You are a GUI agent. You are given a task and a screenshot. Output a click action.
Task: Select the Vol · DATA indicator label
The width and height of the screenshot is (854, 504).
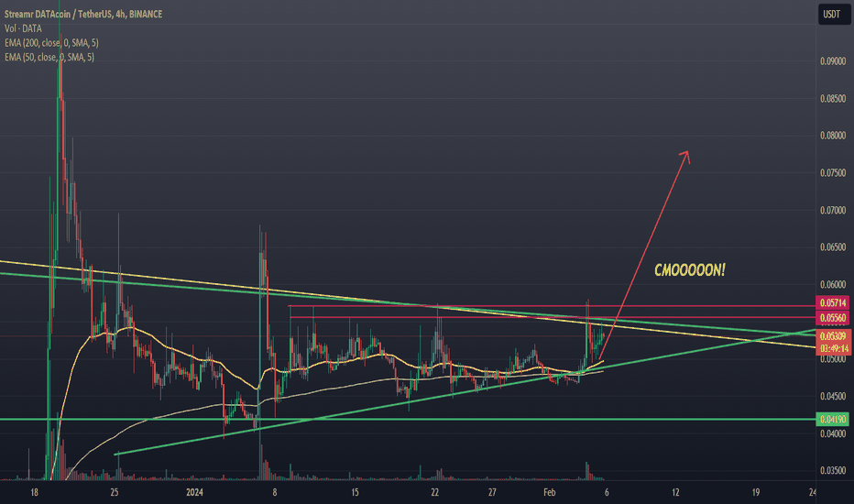[23, 28]
